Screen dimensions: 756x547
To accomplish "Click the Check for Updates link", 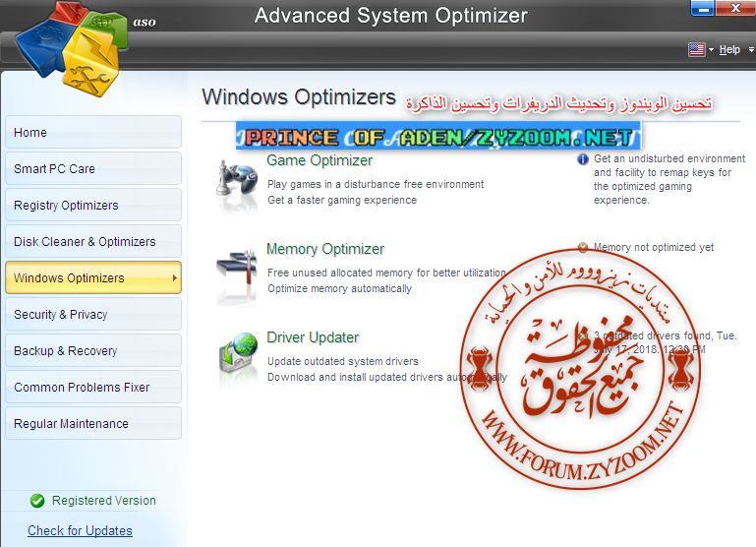I will pos(80,530).
